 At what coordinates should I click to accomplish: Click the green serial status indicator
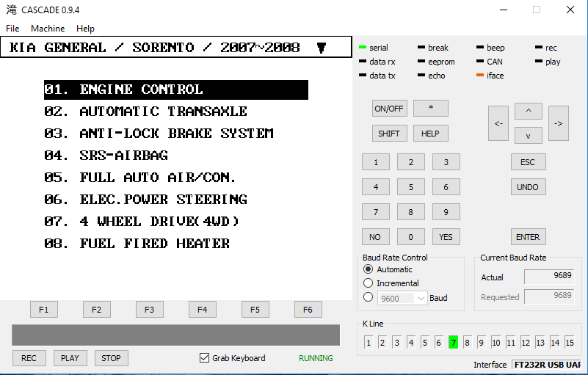363,48
